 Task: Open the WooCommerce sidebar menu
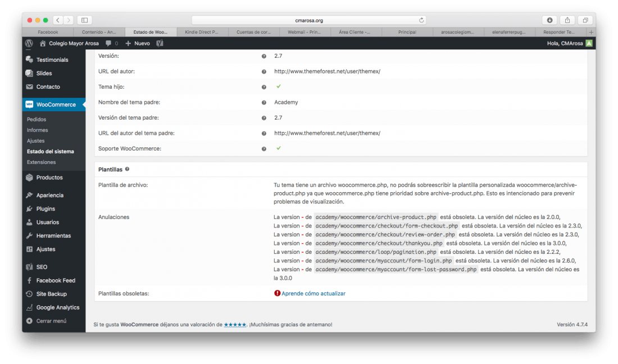pos(53,104)
